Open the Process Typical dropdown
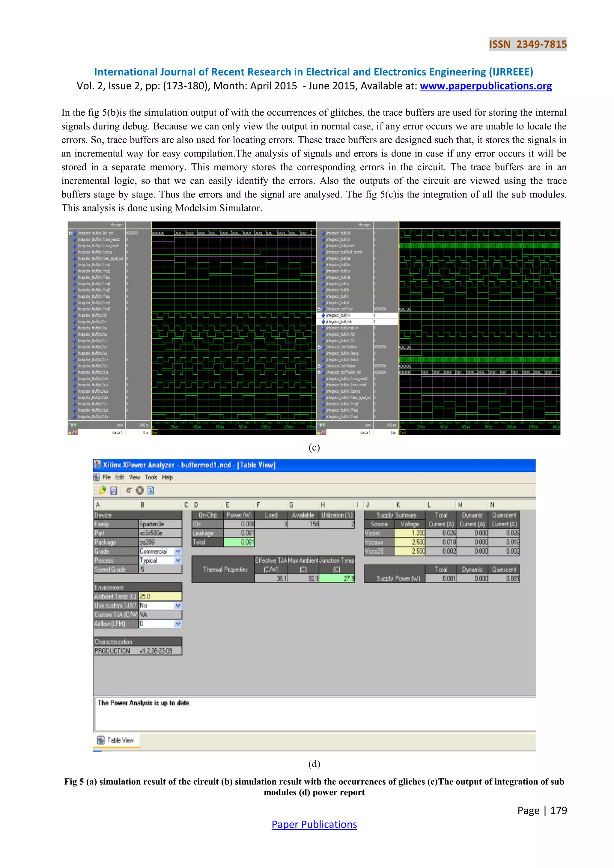The width and height of the screenshot is (614, 868). [178, 561]
